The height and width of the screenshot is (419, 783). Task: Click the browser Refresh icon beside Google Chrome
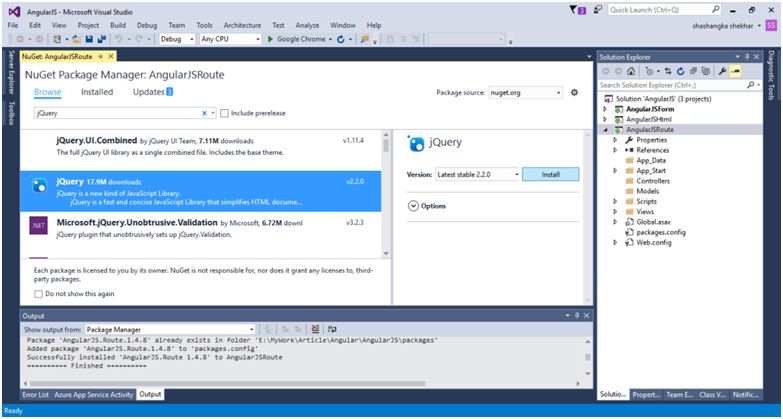tap(341, 39)
